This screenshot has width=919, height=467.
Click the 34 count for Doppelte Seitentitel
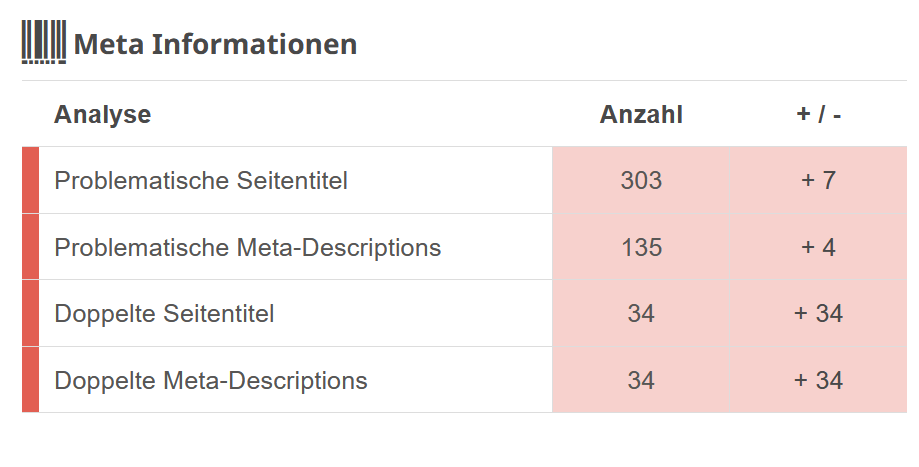(641, 314)
